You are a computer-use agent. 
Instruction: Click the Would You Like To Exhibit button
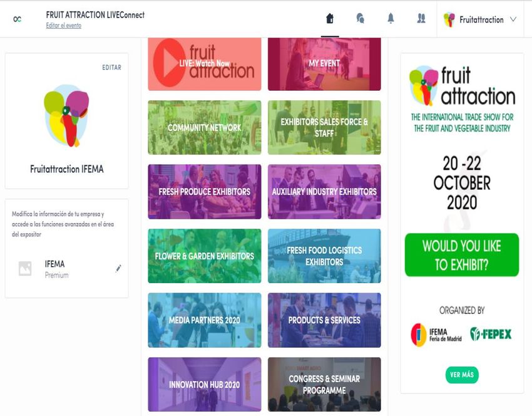click(x=462, y=255)
